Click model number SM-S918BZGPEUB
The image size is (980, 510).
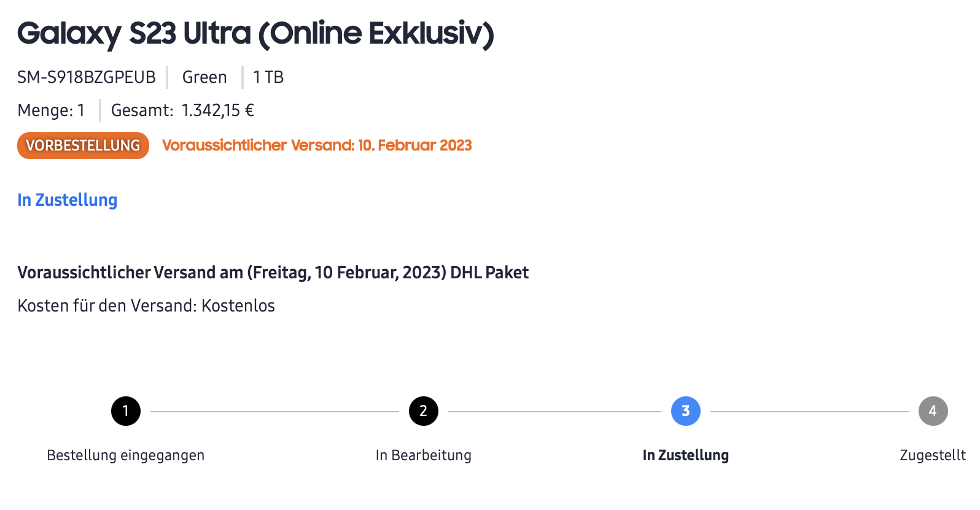87,77
